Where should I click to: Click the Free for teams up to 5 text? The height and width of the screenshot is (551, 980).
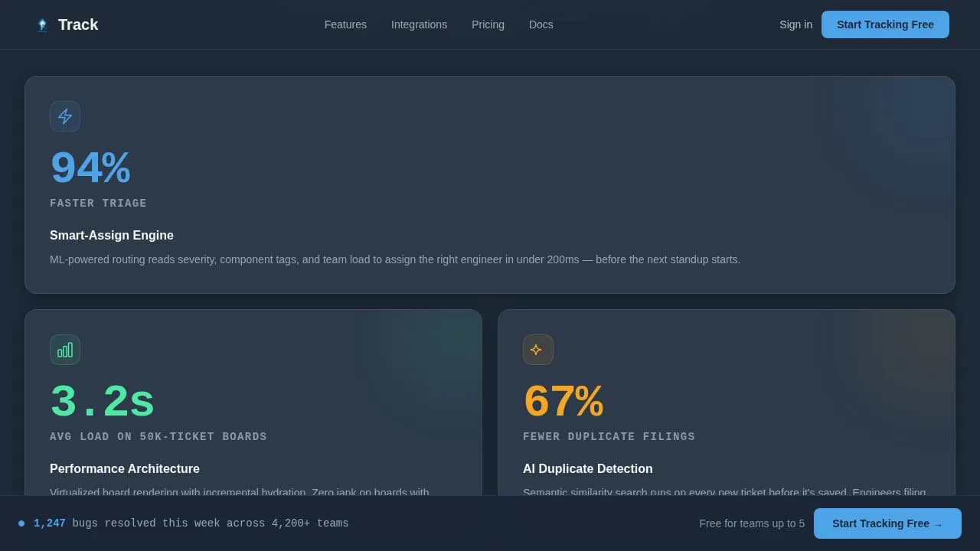[x=752, y=523]
